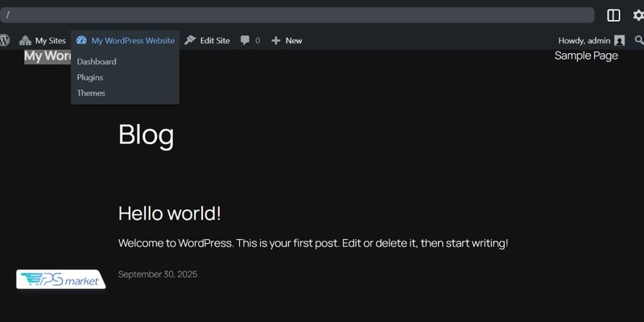
Task: Expand the My WordPress Website menu
Action: [x=126, y=40]
